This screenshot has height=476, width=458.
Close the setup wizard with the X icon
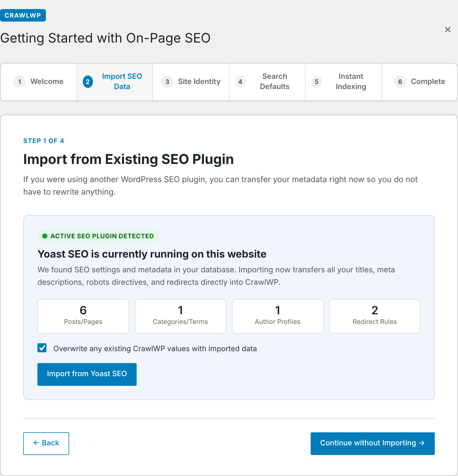click(448, 30)
